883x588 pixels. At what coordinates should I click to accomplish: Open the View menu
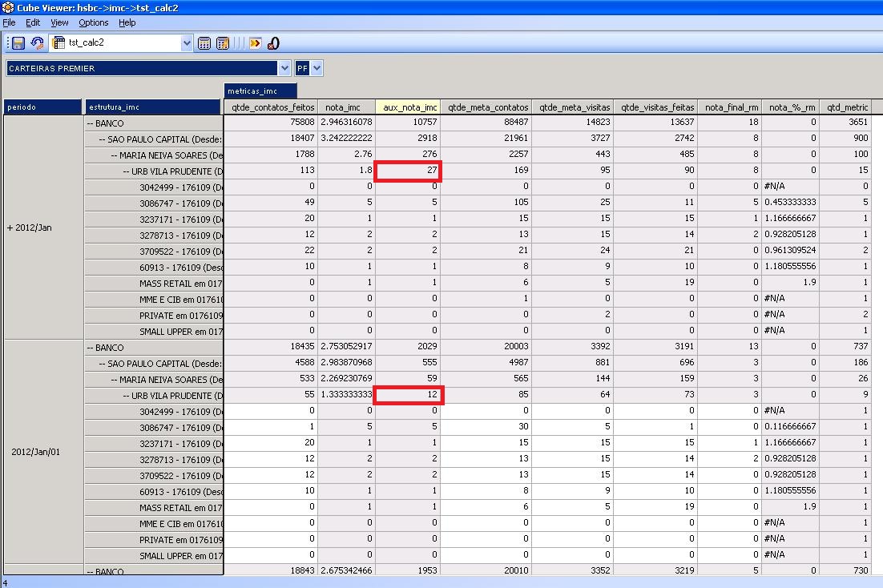[59, 22]
